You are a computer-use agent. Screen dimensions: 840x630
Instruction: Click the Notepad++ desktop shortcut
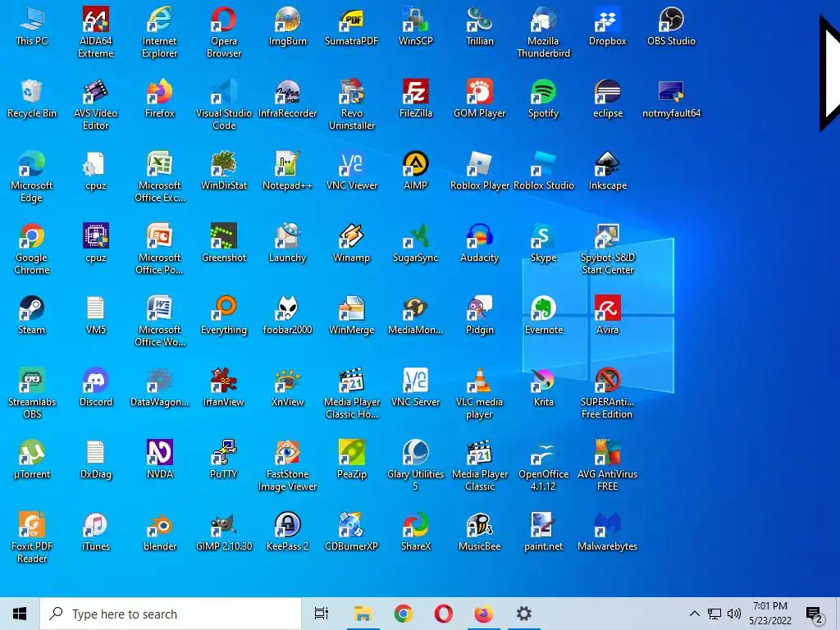pyautogui.click(x=288, y=171)
